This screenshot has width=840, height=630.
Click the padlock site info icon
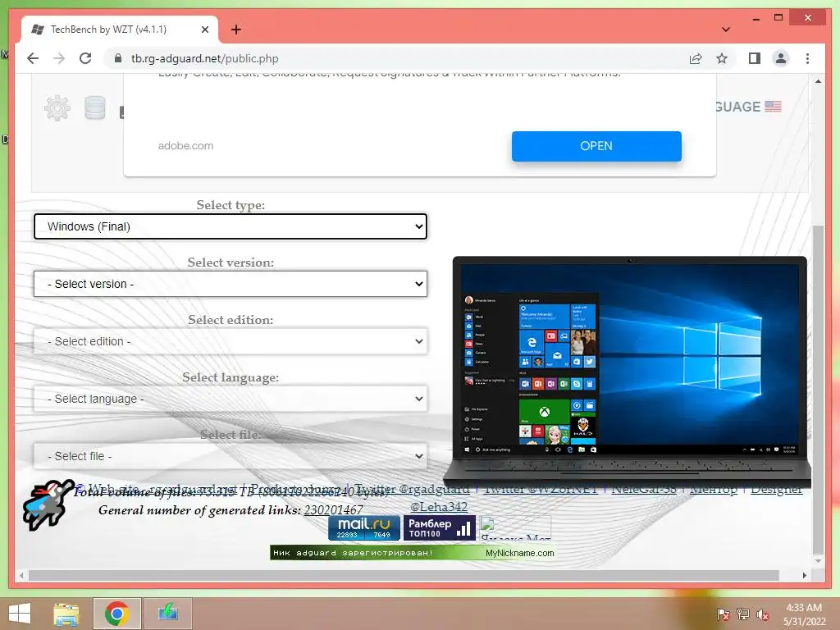click(118, 58)
